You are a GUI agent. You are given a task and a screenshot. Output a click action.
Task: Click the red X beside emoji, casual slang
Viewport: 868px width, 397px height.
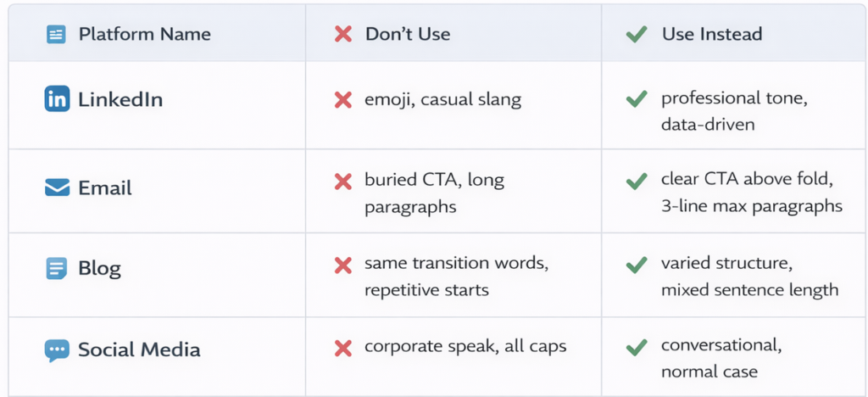click(342, 100)
